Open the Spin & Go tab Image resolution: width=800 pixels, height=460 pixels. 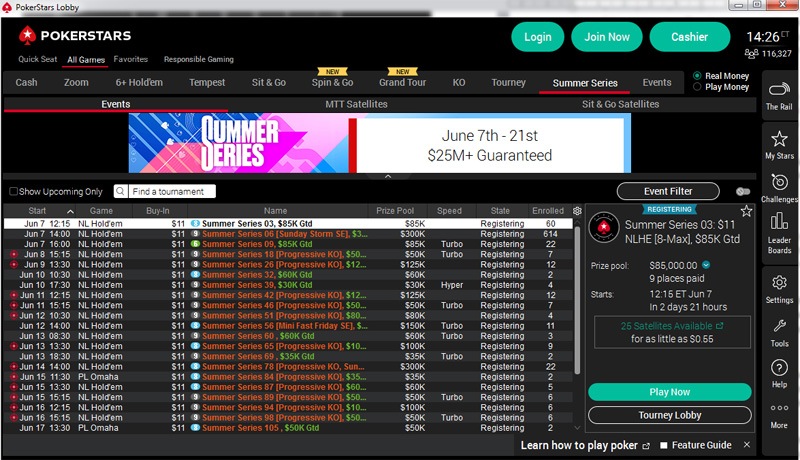pyautogui.click(x=332, y=82)
